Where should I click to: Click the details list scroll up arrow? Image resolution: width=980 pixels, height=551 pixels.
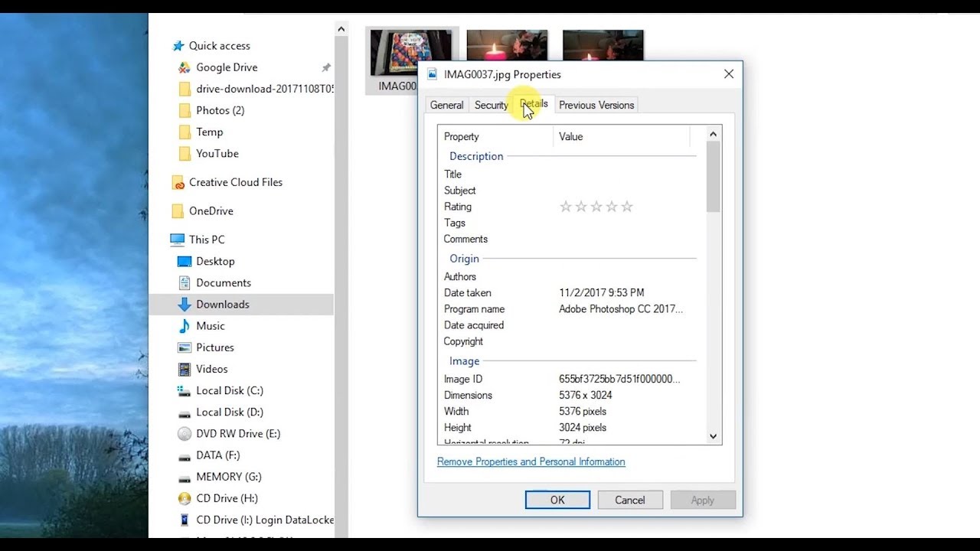[714, 134]
